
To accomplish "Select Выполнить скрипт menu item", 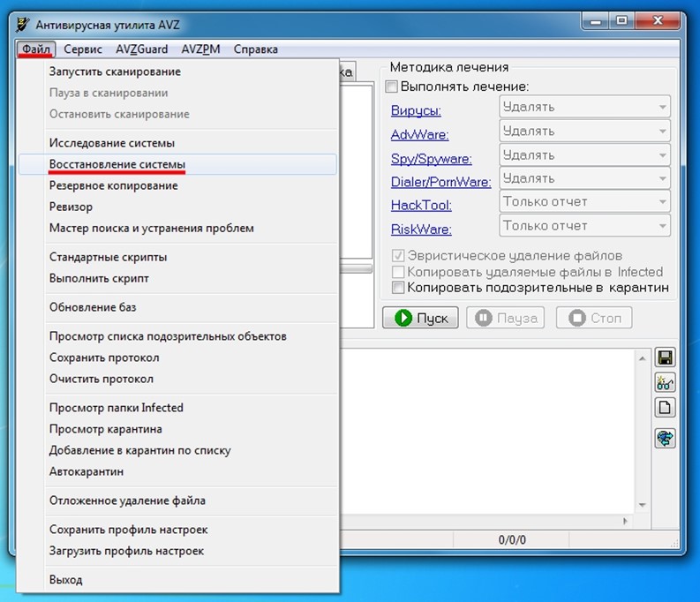I will [177, 278].
